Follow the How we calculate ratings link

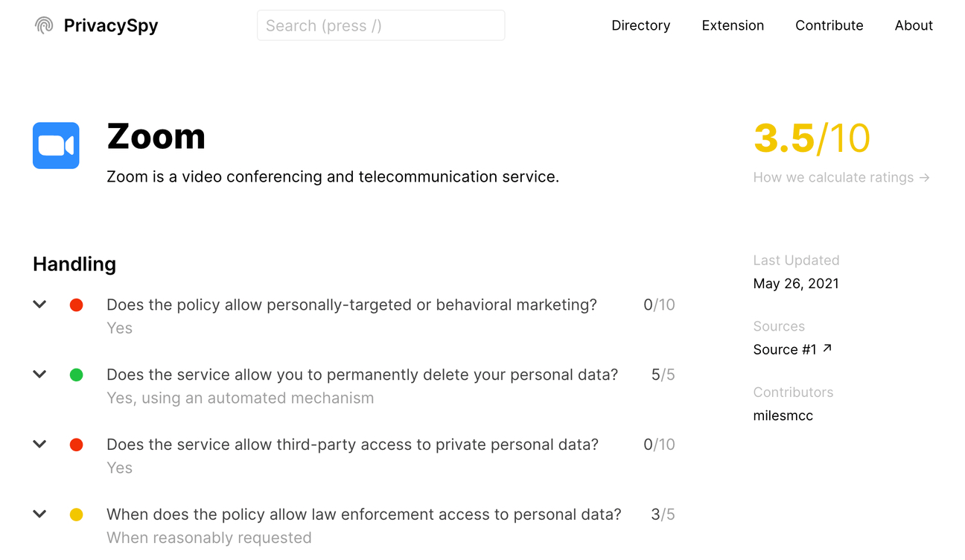841,177
